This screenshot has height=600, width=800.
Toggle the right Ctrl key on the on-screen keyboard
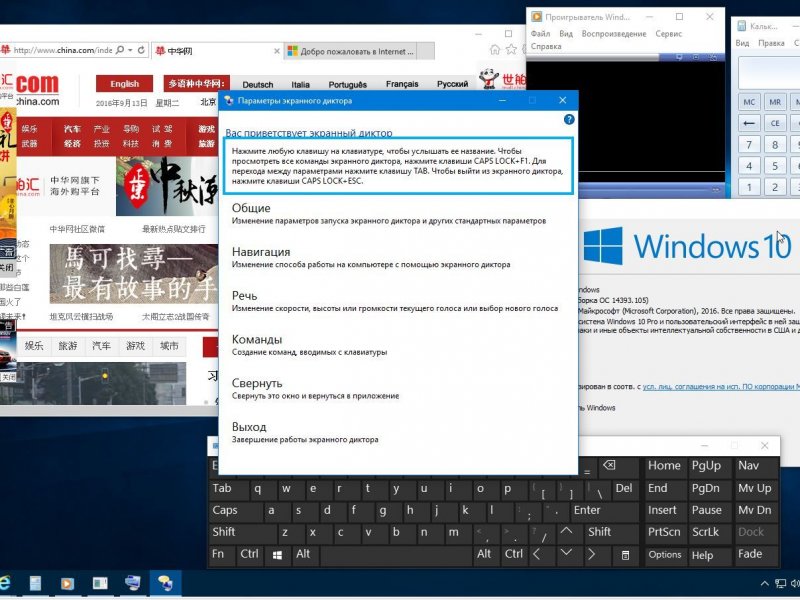[514, 554]
